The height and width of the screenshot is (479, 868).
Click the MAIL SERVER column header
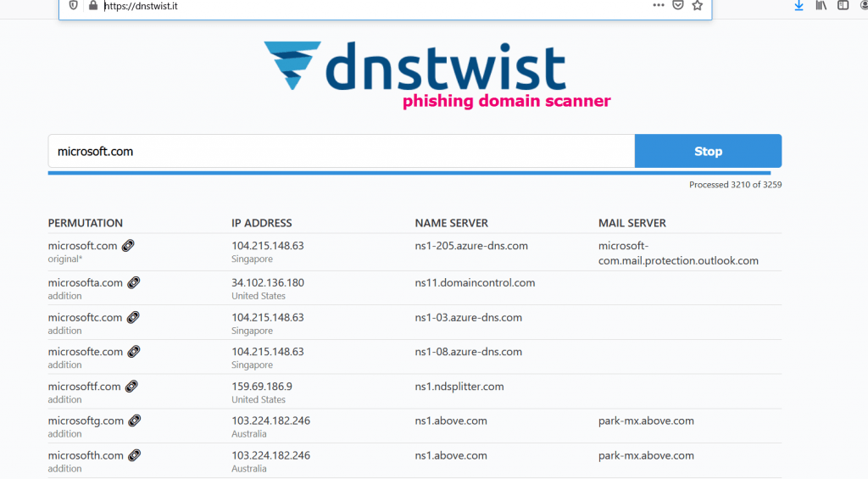(632, 223)
